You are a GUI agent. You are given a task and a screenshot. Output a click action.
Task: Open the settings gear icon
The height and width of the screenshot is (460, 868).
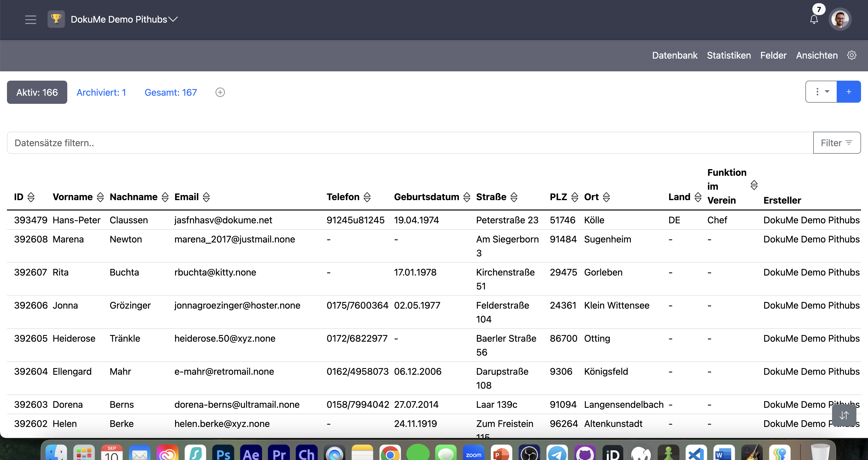pyautogui.click(x=851, y=55)
